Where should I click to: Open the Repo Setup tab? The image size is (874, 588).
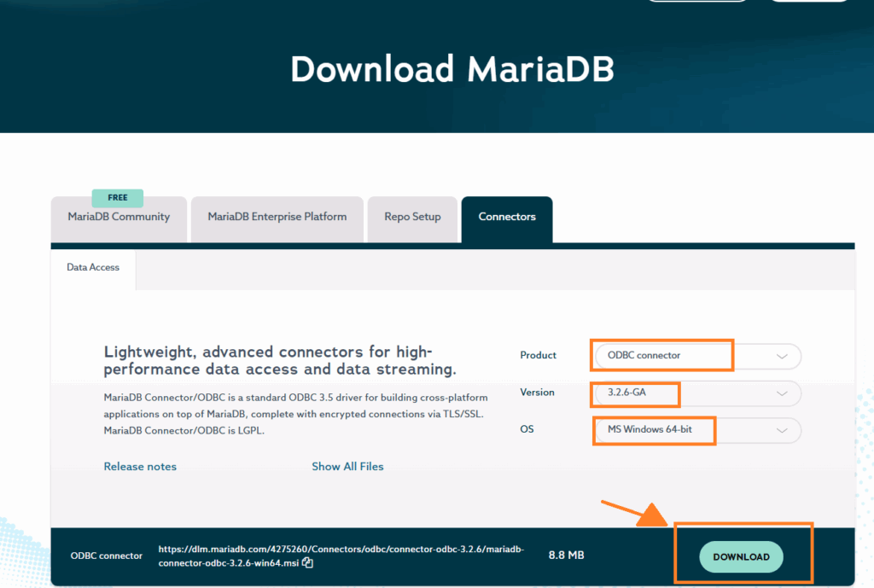point(412,219)
